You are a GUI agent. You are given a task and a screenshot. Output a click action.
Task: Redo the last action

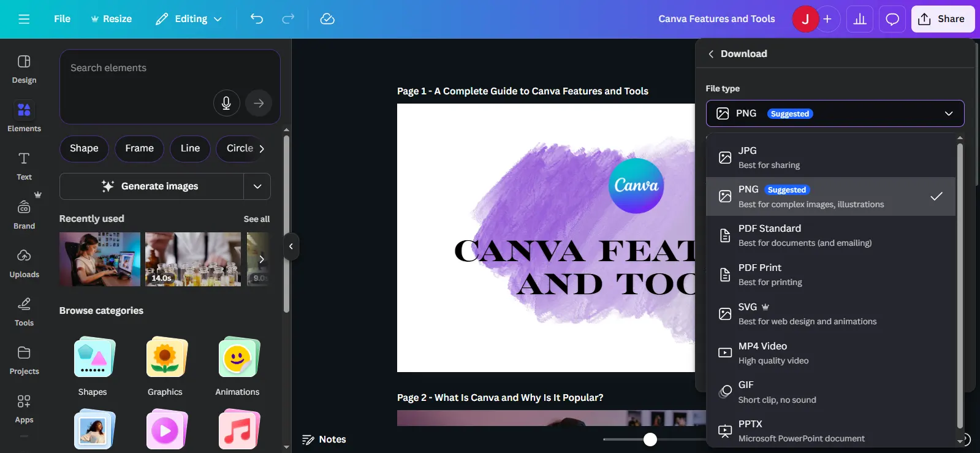point(288,19)
